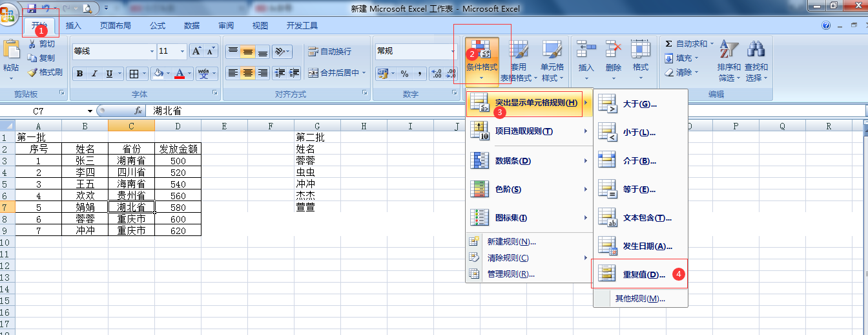Open the Fill (填充) dropdown
The height and width of the screenshot is (335, 868).
click(x=682, y=58)
